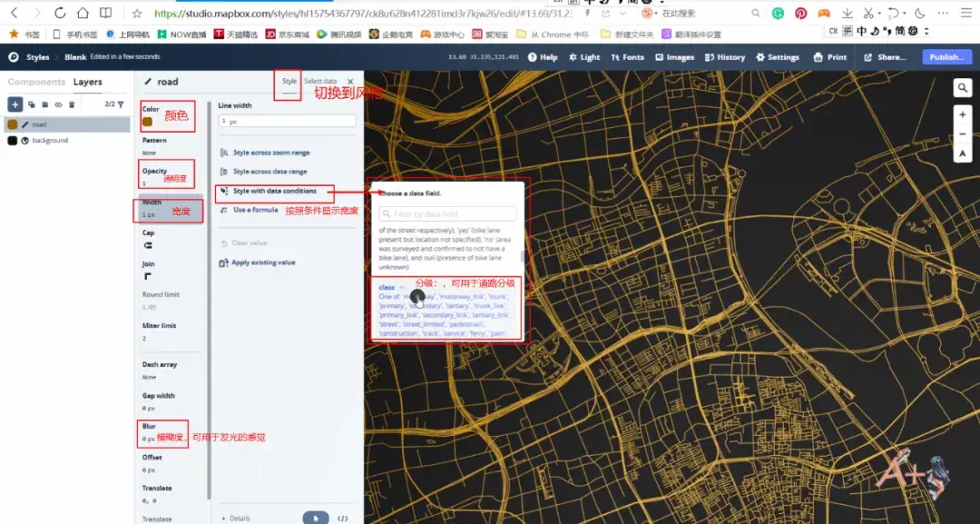
Task: Select the Miter limit property
Action: [171, 331]
